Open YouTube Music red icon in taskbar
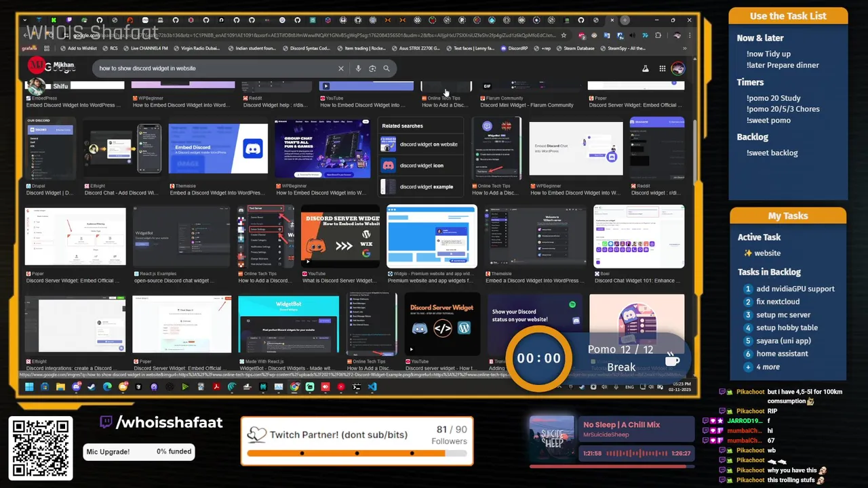This screenshot has height=488, width=868. (340, 387)
